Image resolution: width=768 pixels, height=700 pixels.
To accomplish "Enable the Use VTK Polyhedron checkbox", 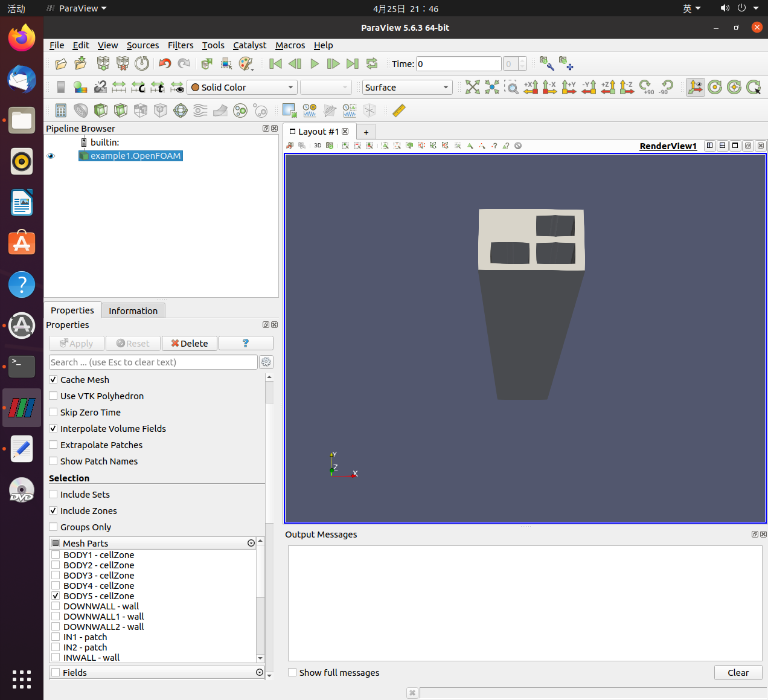I will pyautogui.click(x=54, y=396).
